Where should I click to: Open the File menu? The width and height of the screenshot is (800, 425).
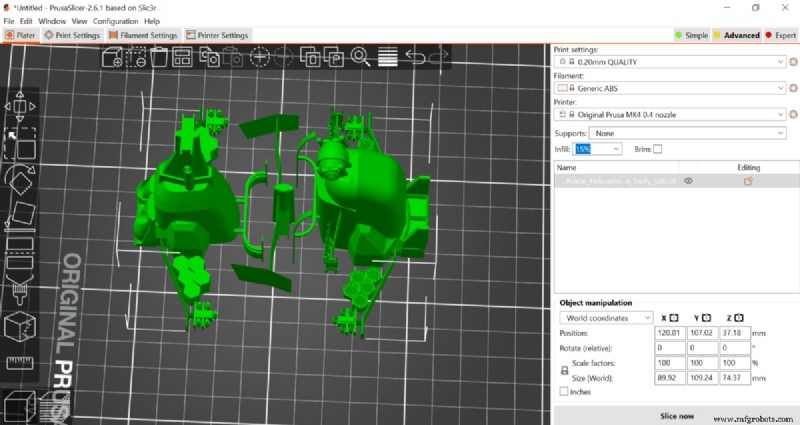9,21
